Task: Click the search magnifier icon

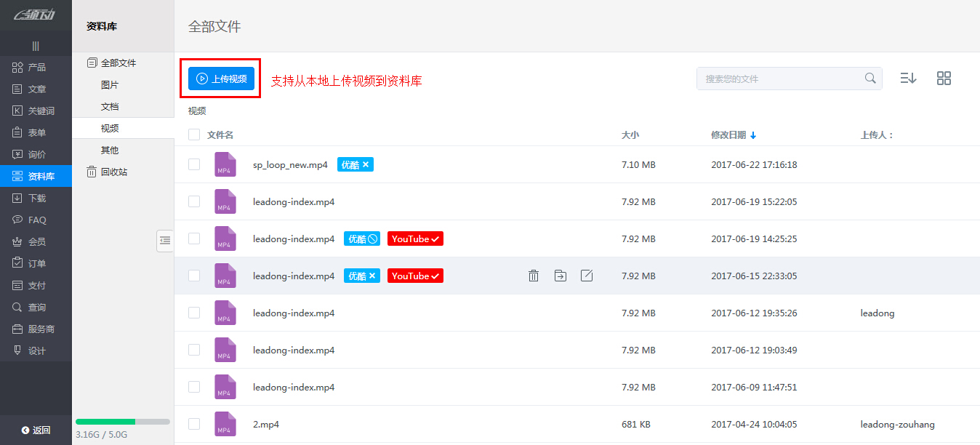Action: pos(870,79)
